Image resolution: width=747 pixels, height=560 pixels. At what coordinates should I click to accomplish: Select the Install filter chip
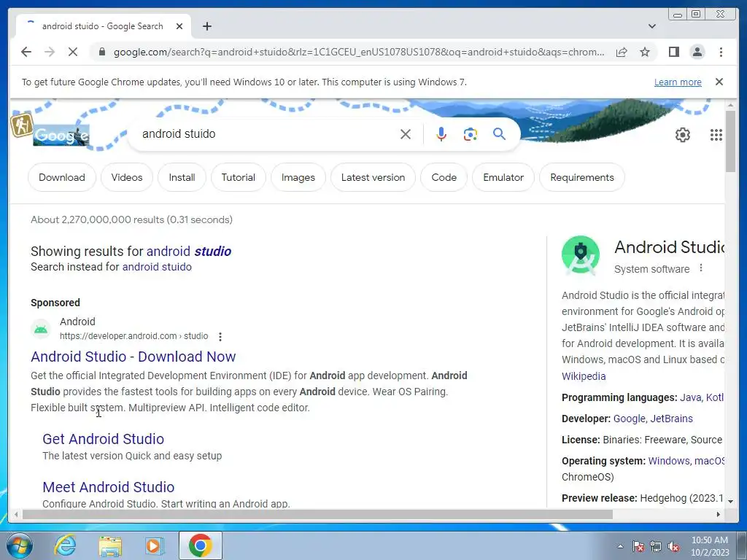click(182, 178)
